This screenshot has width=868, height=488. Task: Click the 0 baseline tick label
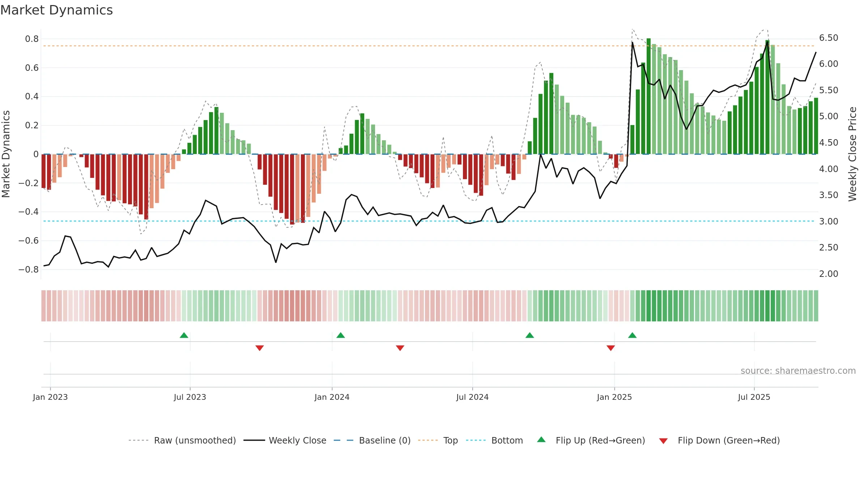point(36,154)
